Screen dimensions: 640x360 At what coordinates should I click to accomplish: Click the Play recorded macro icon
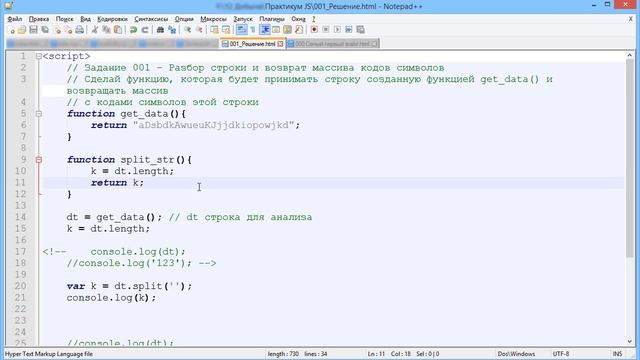pyautogui.click(x=337, y=30)
